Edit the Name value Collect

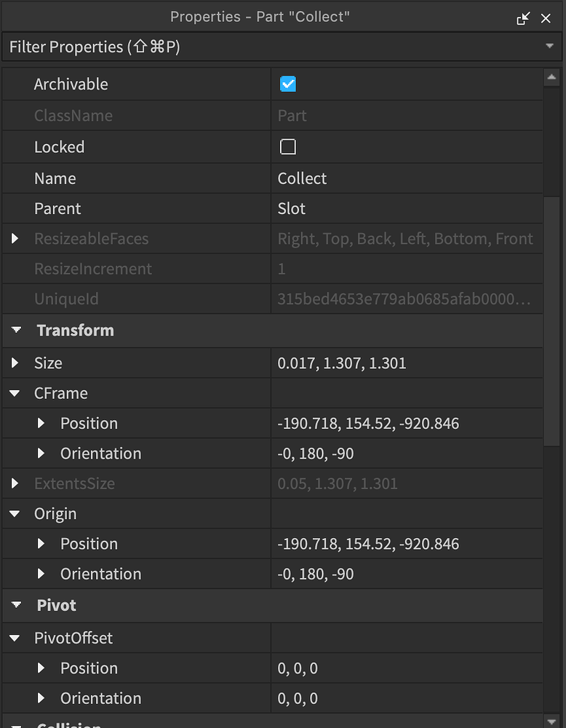click(x=364, y=178)
